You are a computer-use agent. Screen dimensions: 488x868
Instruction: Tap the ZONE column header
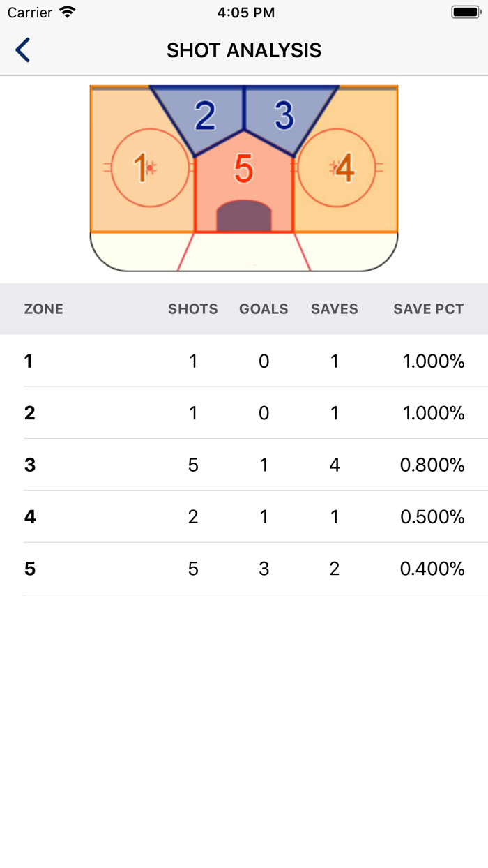click(x=44, y=309)
